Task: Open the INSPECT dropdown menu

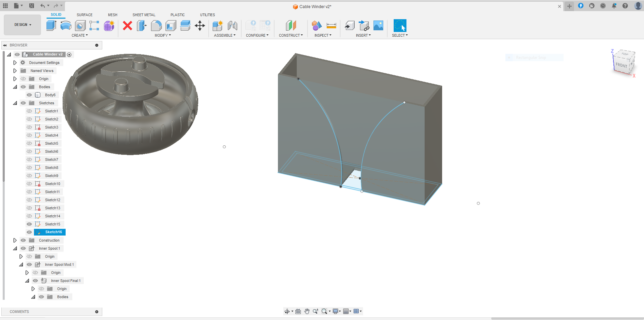Action: 323,35
